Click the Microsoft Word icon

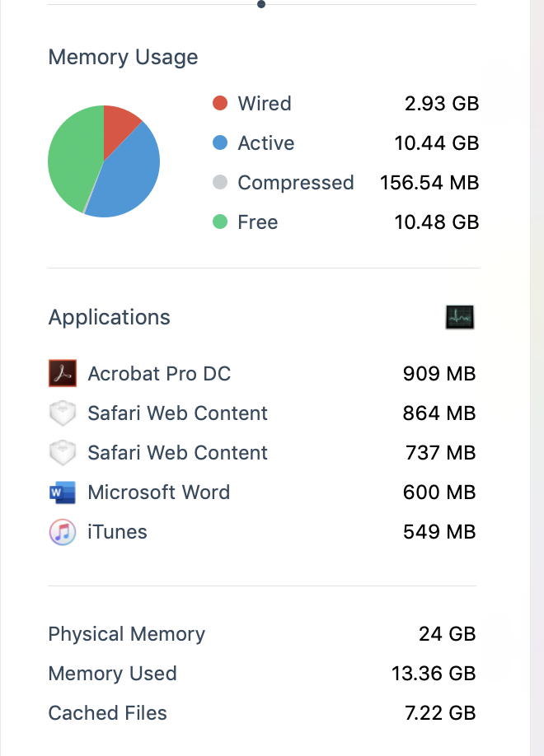[63, 492]
